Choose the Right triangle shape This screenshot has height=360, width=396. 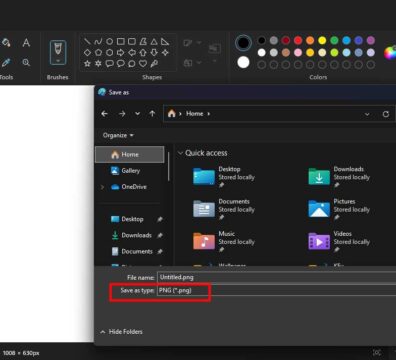coord(165,42)
